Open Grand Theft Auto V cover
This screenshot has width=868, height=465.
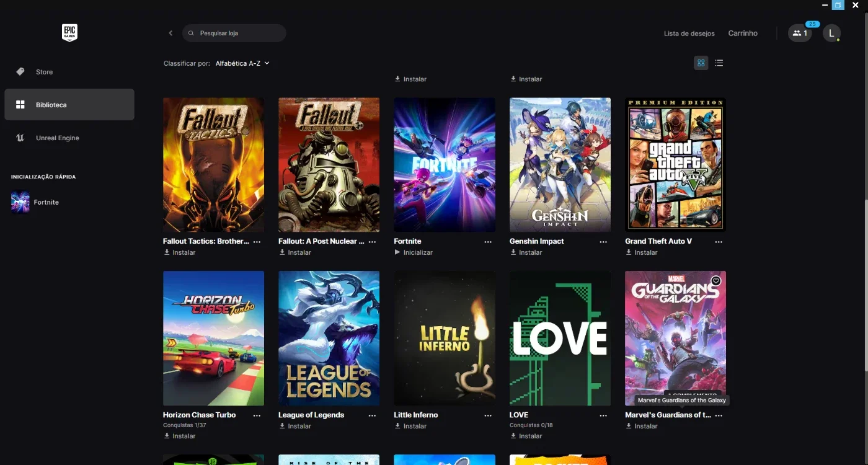(x=675, y=164)
